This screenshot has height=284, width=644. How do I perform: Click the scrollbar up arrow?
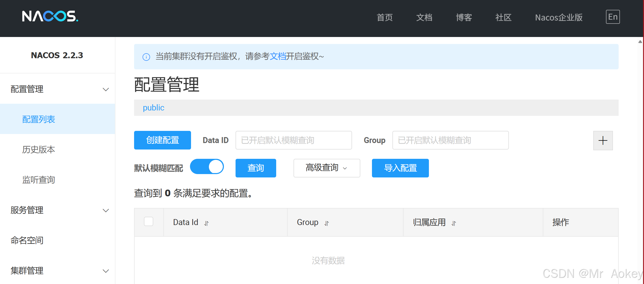point(640,42)
